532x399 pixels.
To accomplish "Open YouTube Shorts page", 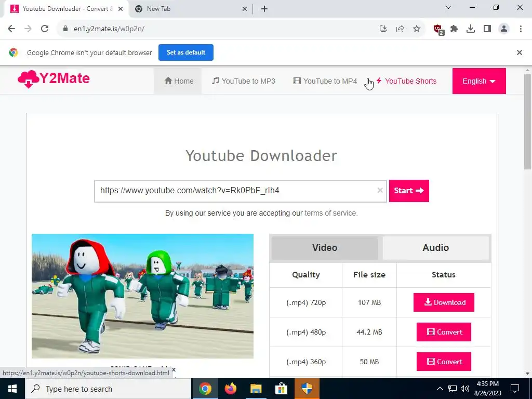I will [x=406, y=81].
